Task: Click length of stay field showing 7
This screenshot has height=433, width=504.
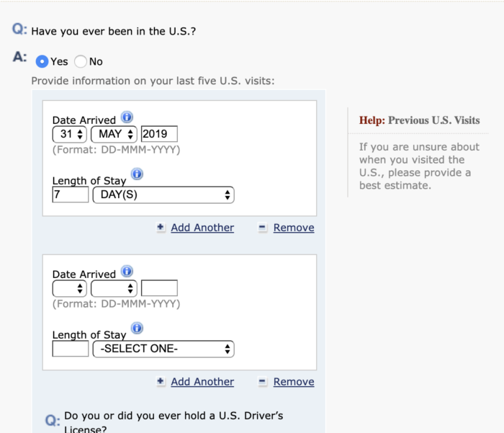Action: pos(71,195)
